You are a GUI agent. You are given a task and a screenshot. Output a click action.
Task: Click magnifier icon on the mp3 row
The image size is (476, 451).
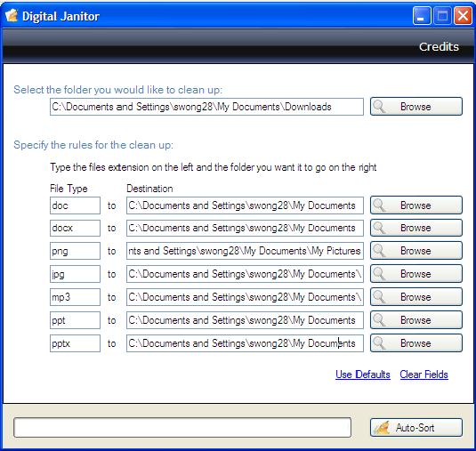click(379, 297)
